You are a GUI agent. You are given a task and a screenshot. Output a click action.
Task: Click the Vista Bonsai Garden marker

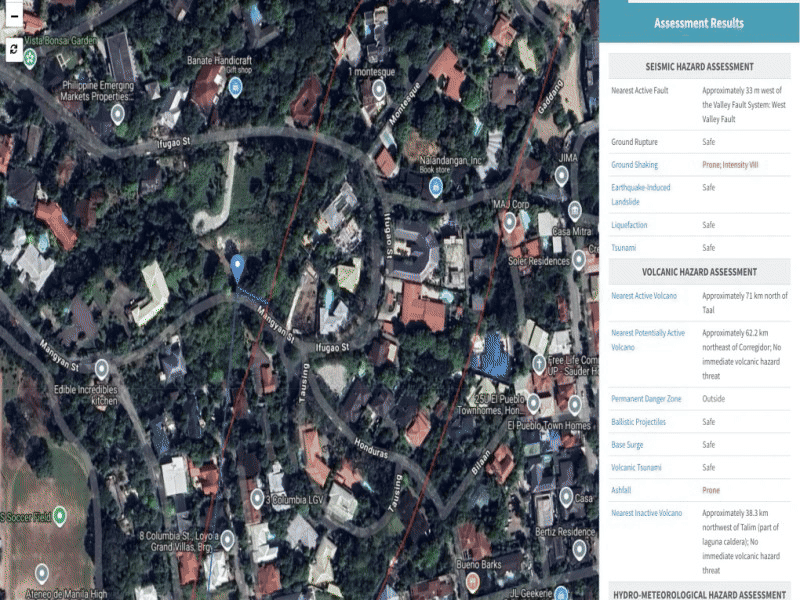point(32,57)
